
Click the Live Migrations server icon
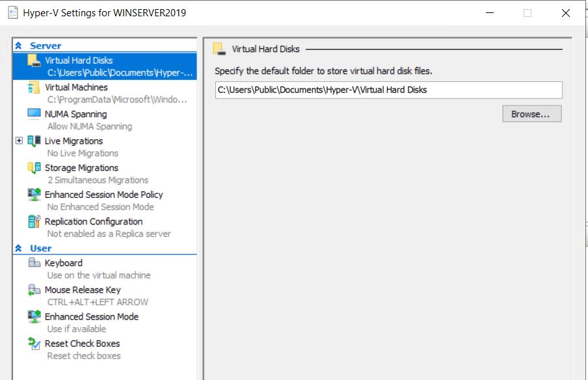click(34, 141)
